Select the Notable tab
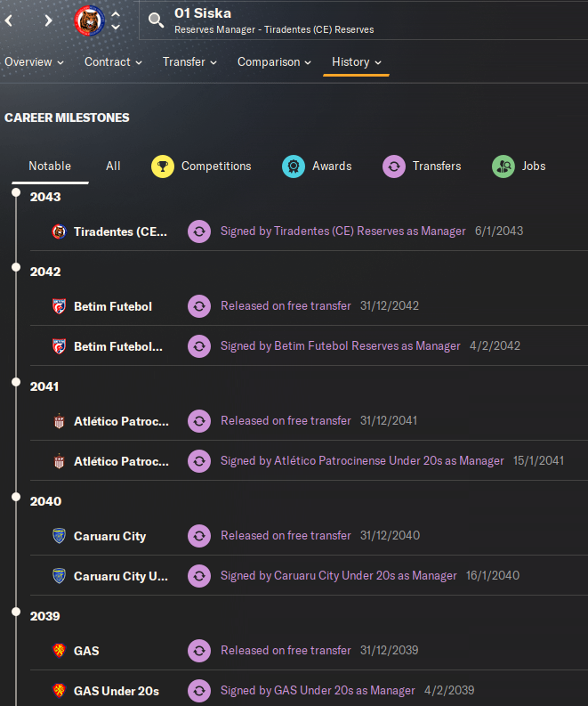This screenshot has height=706, width=588. 50,166
